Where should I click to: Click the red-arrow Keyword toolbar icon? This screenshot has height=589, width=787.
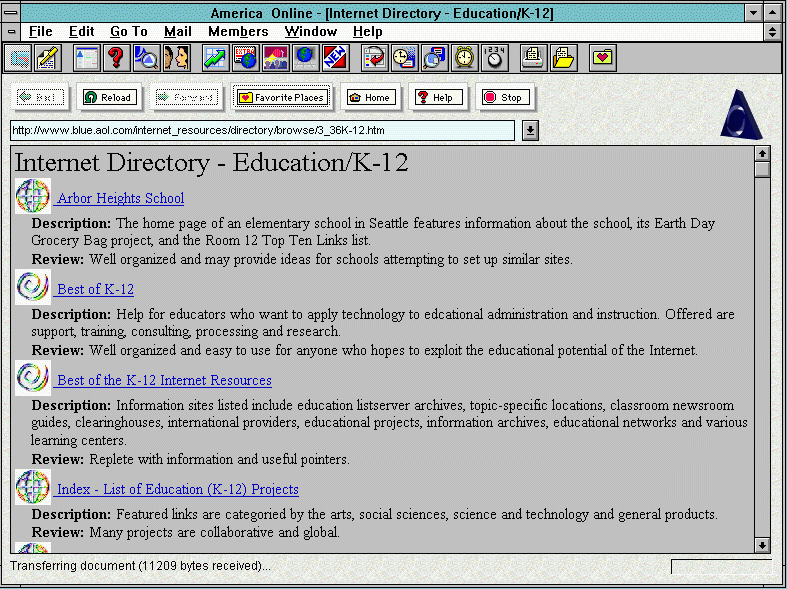pos(374,58)
